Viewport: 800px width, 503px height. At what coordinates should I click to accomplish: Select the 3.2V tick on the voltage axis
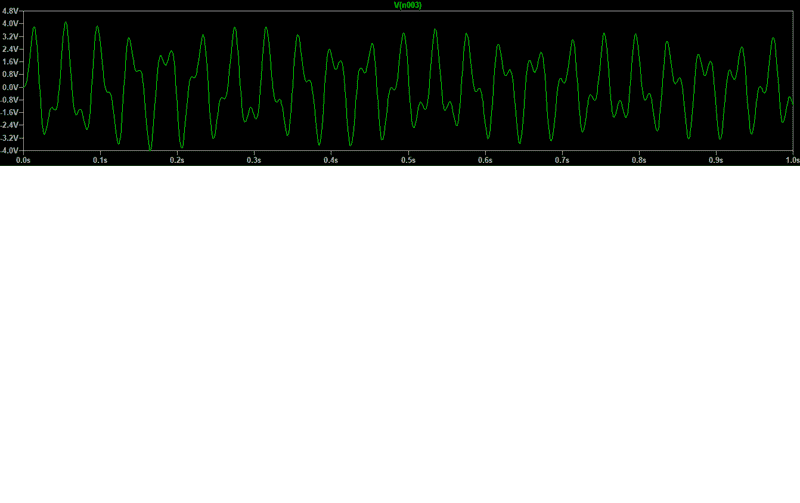coord(11,36)
